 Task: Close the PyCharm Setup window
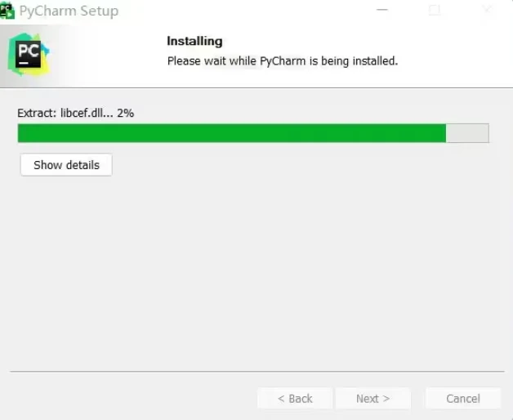488,10
